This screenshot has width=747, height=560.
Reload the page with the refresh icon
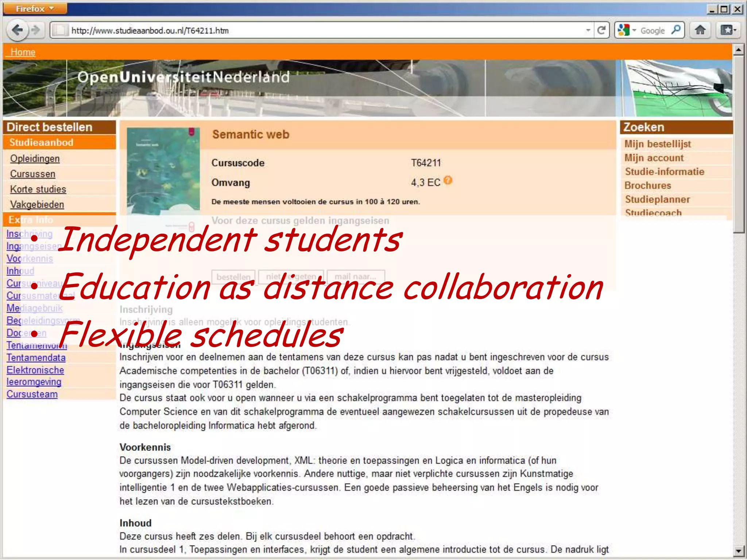point(601,30)
